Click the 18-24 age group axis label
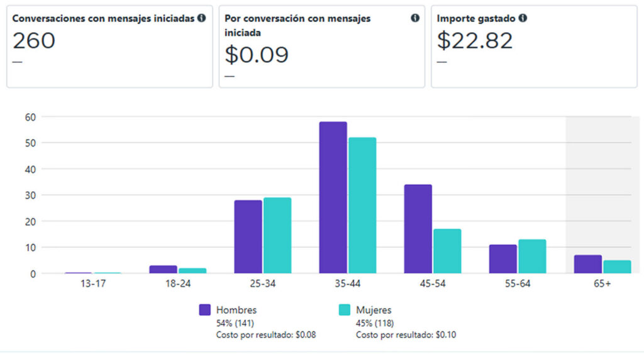The height and width of the screenshot is (354, 644). [177, 284]
